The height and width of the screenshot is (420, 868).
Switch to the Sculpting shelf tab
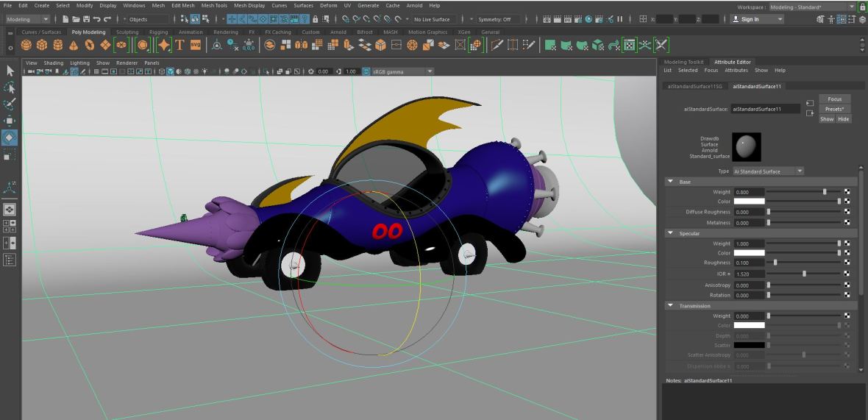pos(127,32)
